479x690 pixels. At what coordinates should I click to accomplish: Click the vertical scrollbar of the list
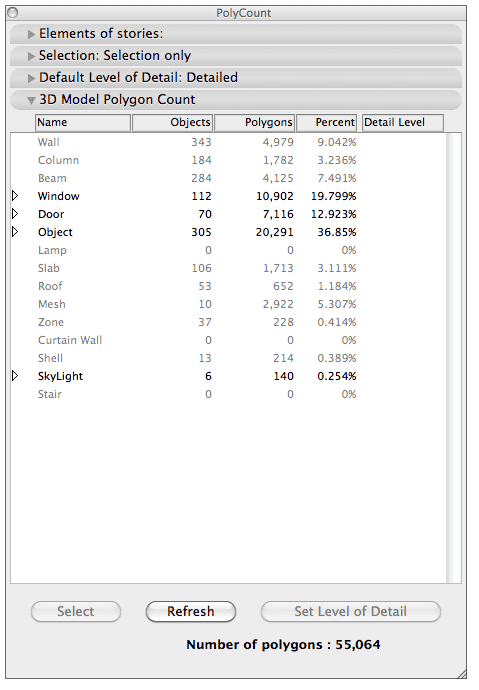(454, 358)
